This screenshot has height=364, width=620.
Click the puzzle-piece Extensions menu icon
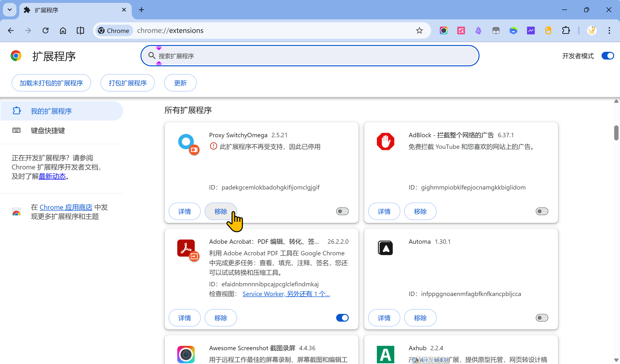pos(566,30)
